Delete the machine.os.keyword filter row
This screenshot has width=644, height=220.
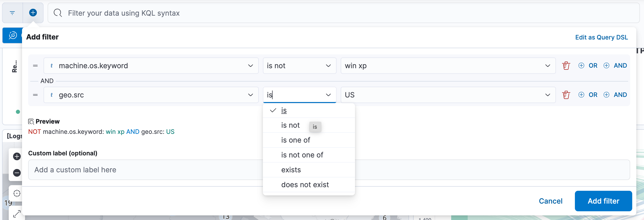point(566,66)
